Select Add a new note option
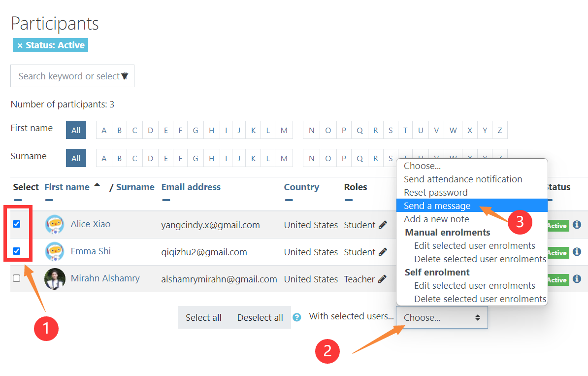This screenshot has width=588, height=376. click(x=436, y=219)
